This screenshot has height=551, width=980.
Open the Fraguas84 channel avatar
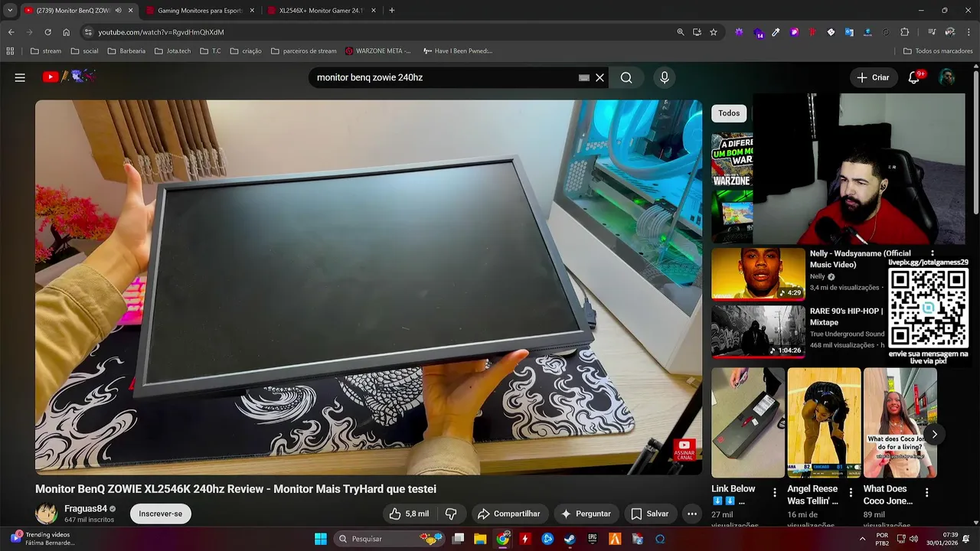(x=47, y=514)
